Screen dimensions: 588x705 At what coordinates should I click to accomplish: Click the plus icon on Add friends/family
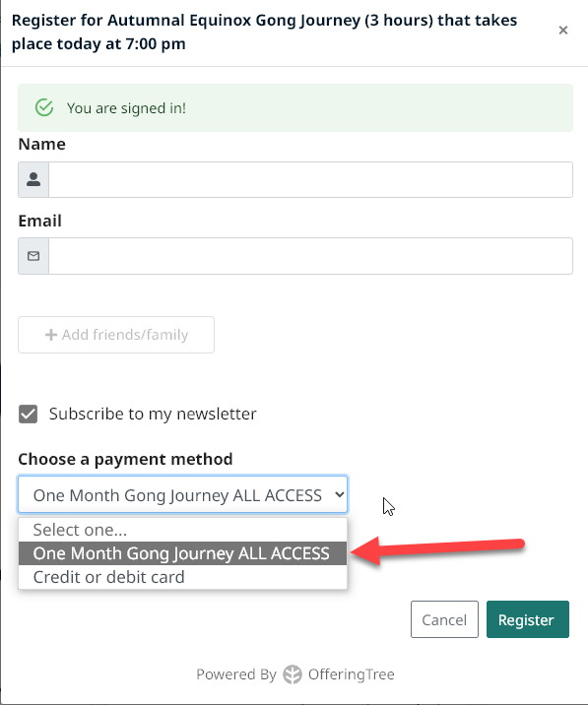click(x=51, y=335)
